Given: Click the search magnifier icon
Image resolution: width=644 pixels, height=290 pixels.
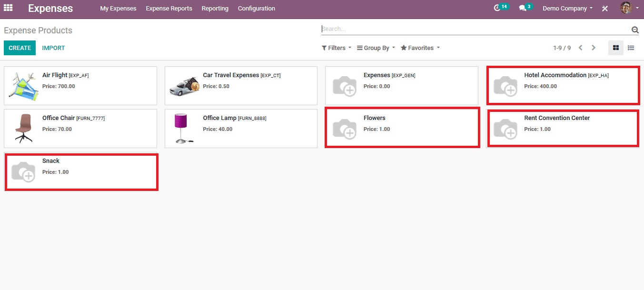Looking at the screenshot, I should click(635, 30).
